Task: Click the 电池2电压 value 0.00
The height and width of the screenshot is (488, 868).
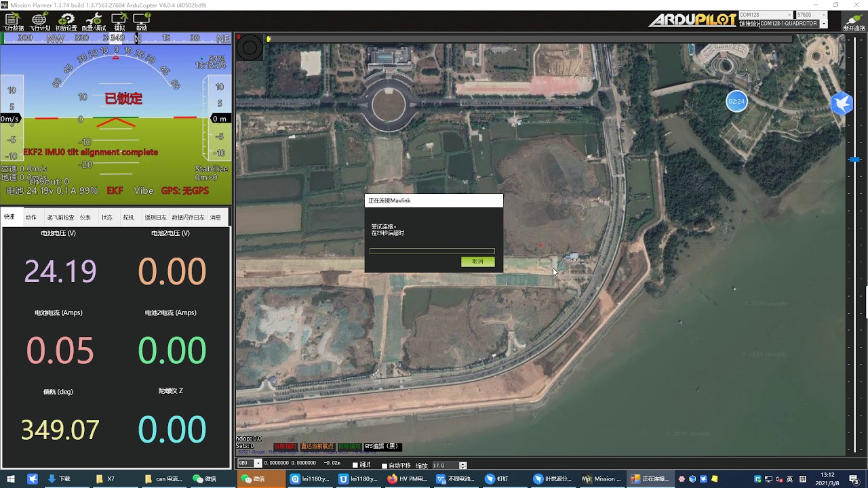Action: (x=172, y=271)
